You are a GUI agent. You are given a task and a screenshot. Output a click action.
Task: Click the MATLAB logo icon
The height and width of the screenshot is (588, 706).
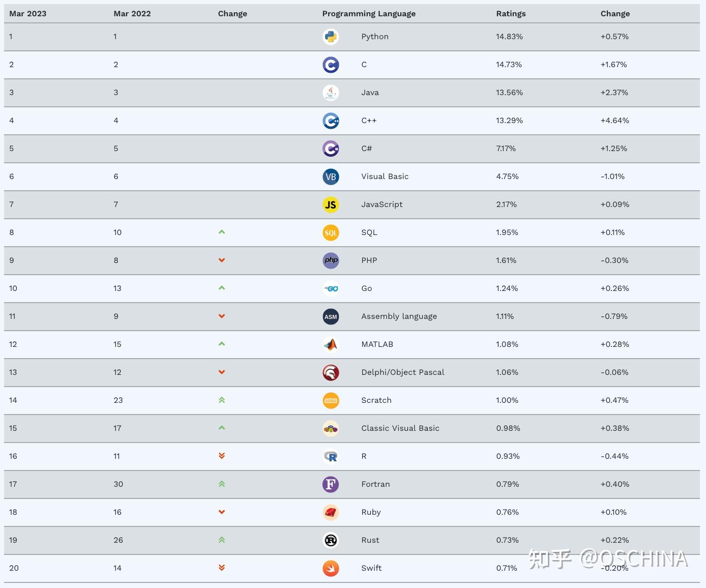[331, 344]
